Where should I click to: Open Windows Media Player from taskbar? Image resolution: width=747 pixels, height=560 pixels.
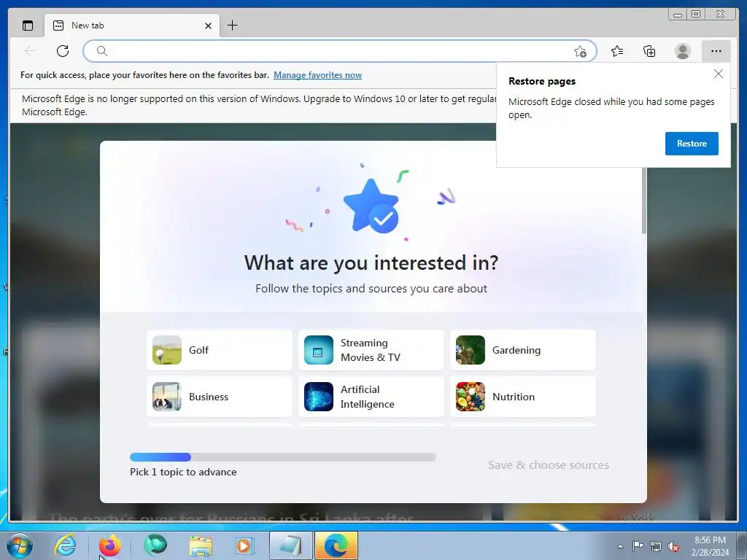pos(245,545)
